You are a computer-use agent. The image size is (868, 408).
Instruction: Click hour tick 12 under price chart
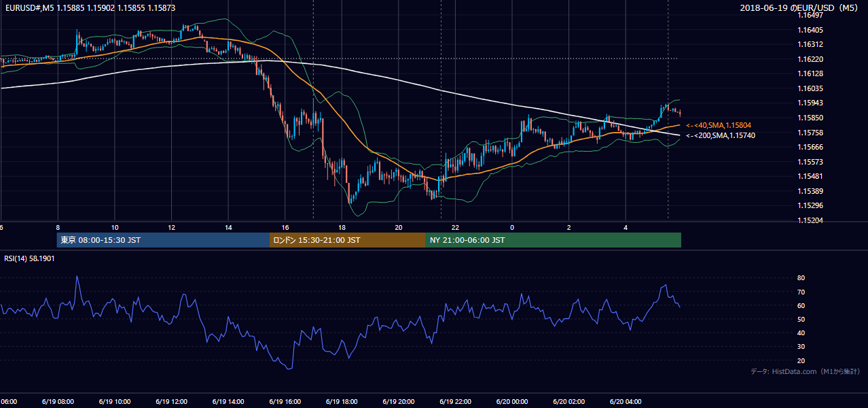point(171,227)
